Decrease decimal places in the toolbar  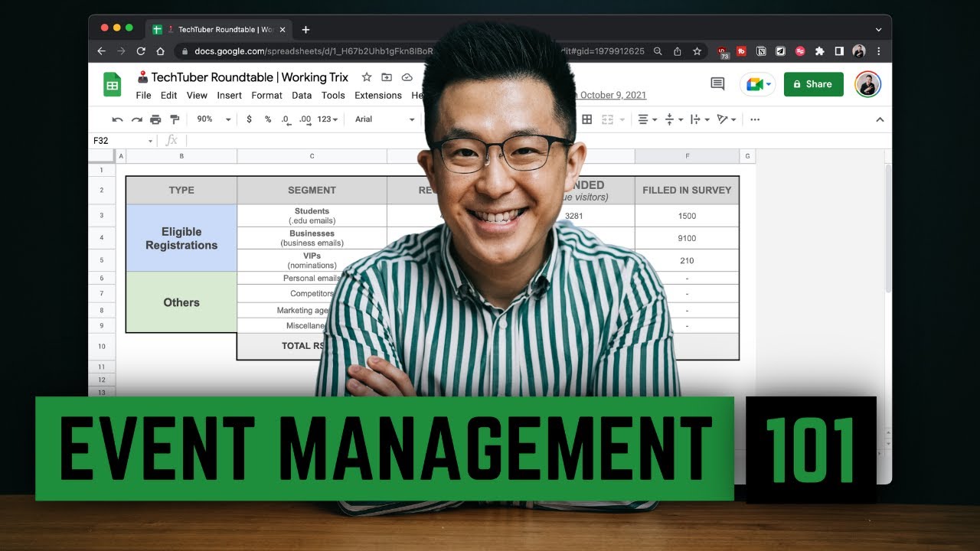pos(285,119)
